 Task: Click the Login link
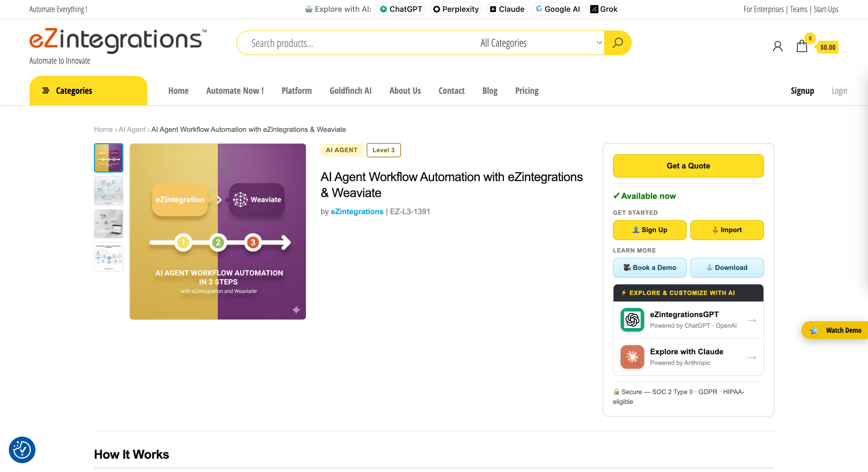[839, 91]
